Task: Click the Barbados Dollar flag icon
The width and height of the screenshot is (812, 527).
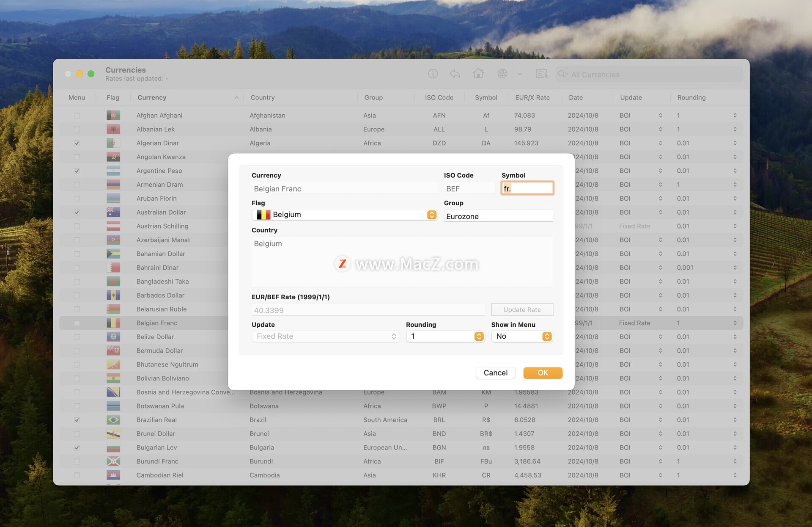Action: (113, 295)
